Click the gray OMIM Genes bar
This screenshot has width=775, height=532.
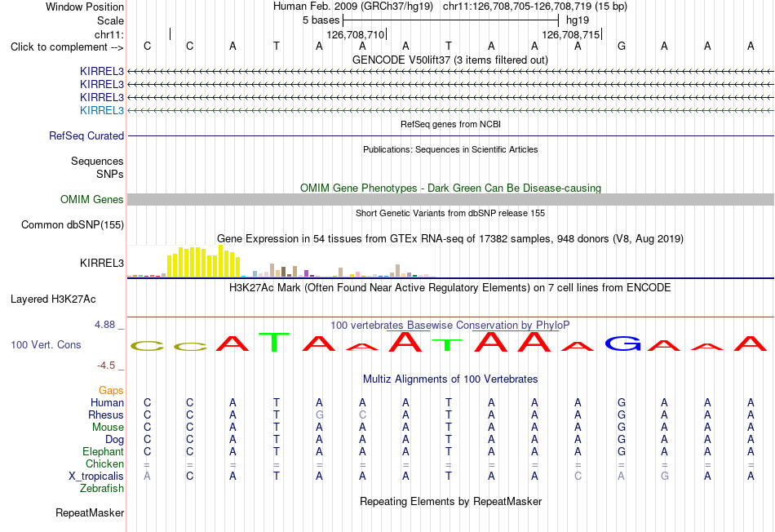pyautogui.click(x=450, y=199)
